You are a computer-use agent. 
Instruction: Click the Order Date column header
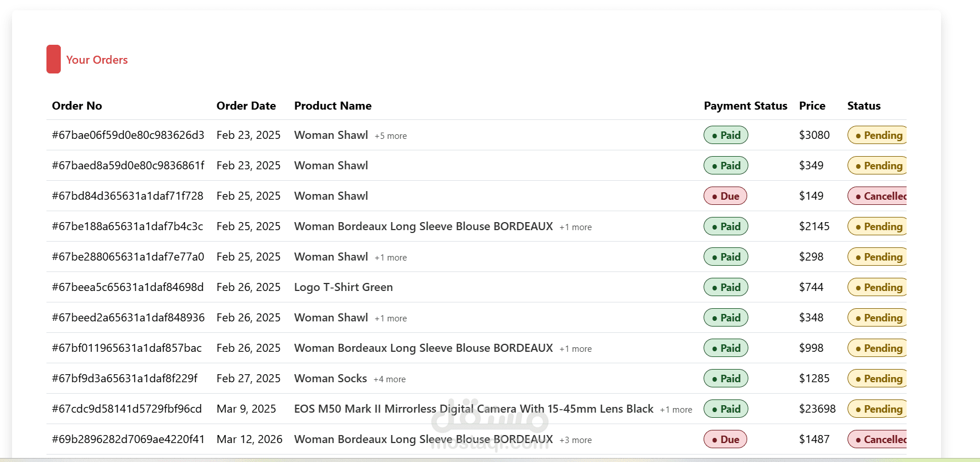[246, 106]
